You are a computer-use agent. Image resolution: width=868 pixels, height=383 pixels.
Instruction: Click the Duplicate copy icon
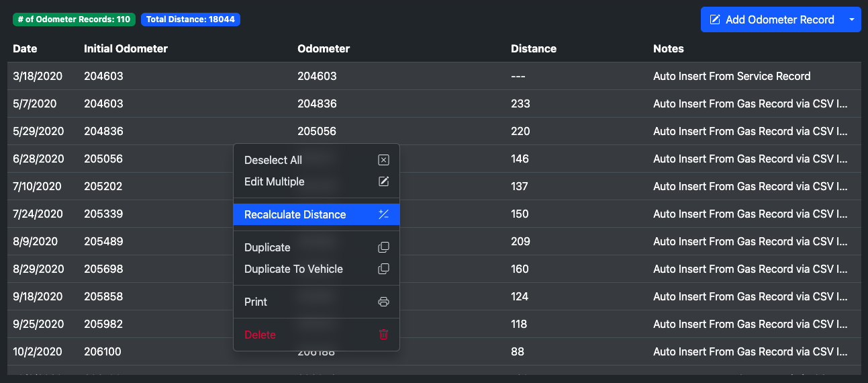[x=383, y=247]
